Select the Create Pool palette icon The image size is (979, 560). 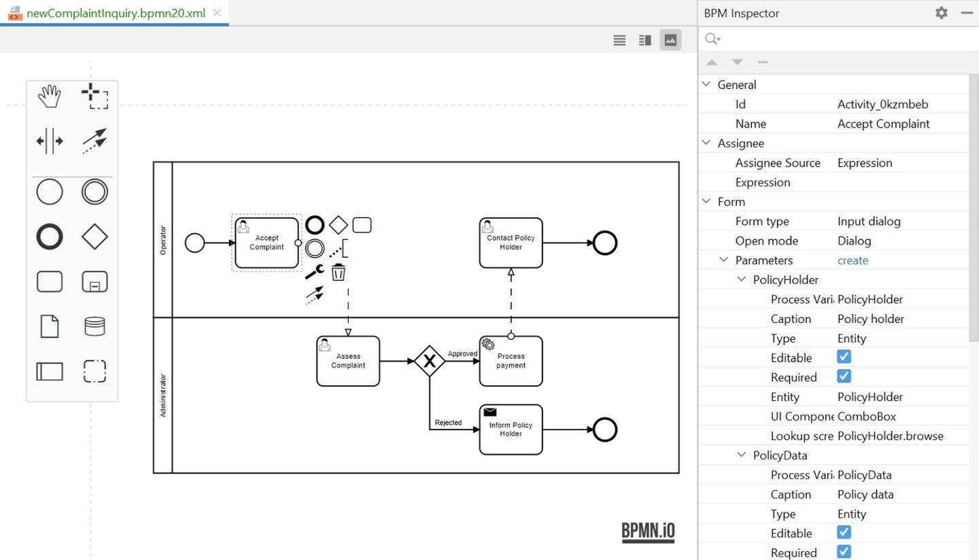[50, 371]
